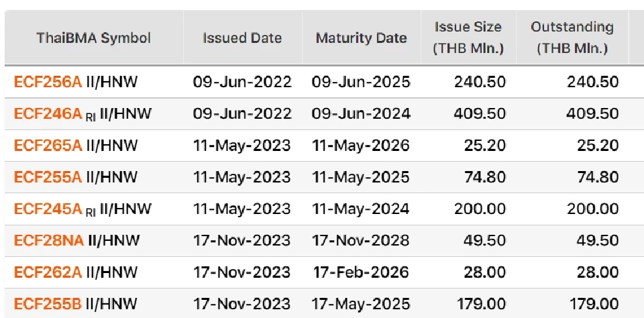Select the II/HNW label beside ECF28NA
This screenshot has width=644, height=318.
pos(113,240)
